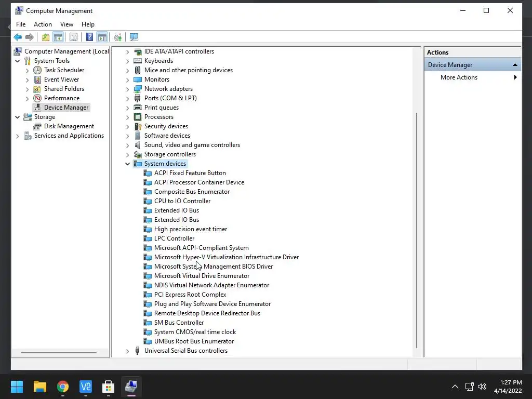Image resolution: width=532 pixels, height=399 pixels.
Task: Click the Security devices key icon
Action: 137,126
